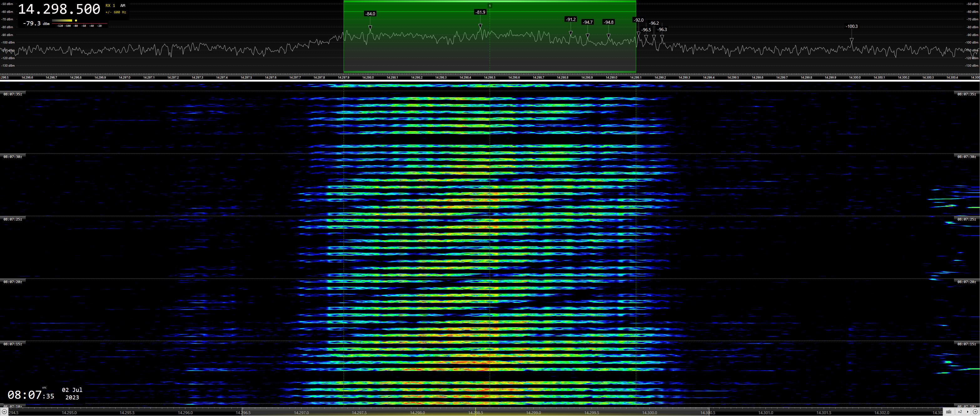Click the RX 1 receiver label
Viewport: 980px width, 416px height.
(110, 6)
